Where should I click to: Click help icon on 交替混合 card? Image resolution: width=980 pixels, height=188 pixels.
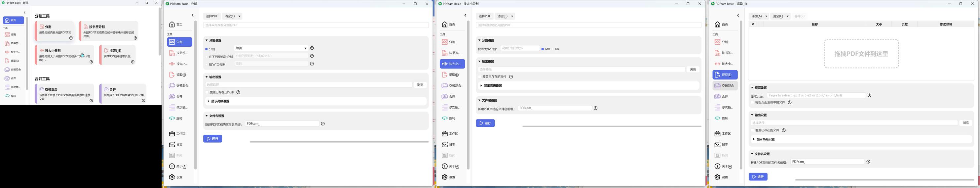[91, 101]
